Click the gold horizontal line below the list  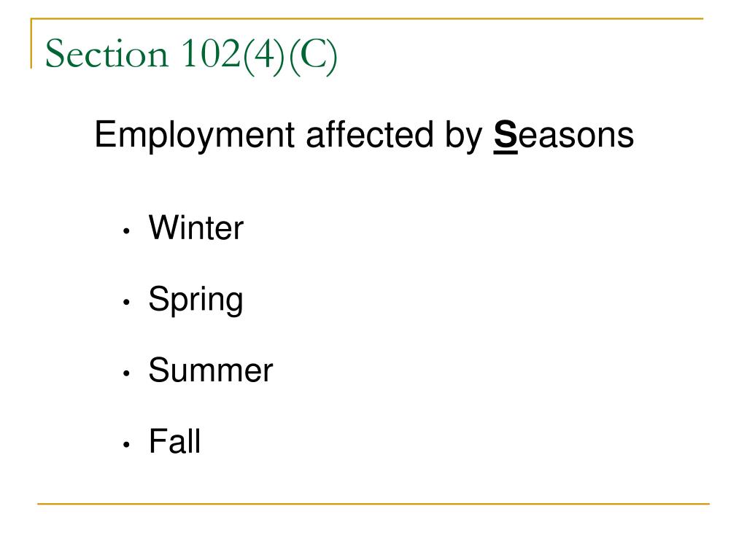[x=373, y=503]
